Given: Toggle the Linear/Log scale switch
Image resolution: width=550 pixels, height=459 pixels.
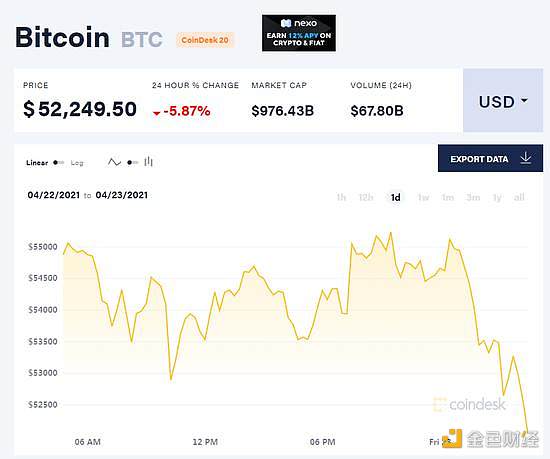Looking at the screenshot, I should pos(59,163).
